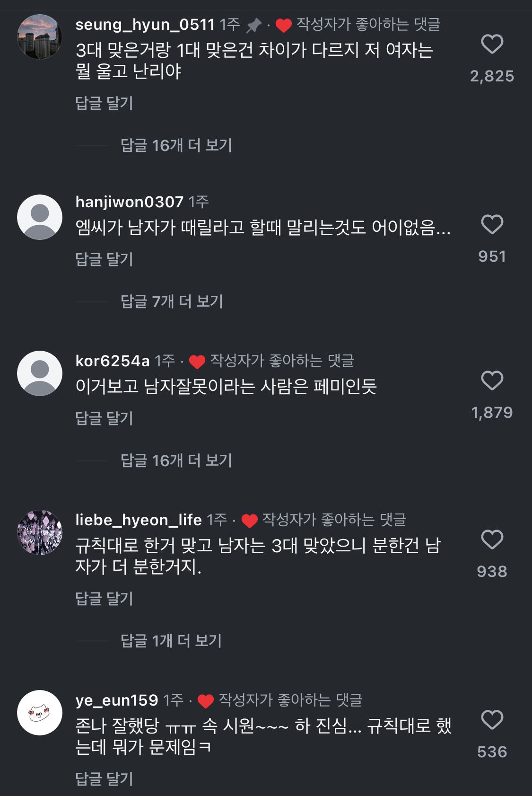Like kor6254a's comment with heart icon
This screenshot has height=796, width=532.
492,380
